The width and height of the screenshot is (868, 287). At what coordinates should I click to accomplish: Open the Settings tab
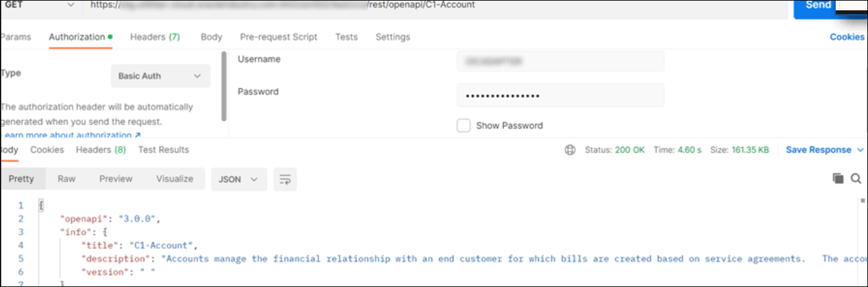click(393, 37)
